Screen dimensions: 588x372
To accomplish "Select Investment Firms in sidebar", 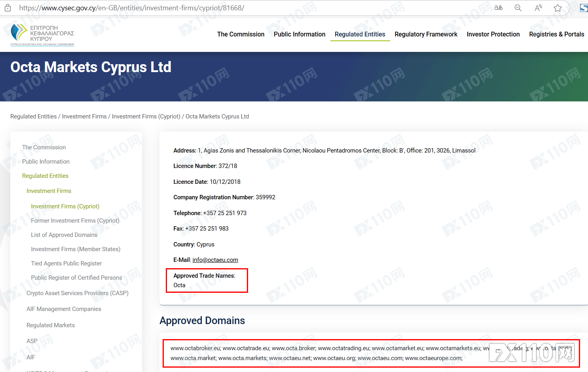I will (x=49, y=191).
